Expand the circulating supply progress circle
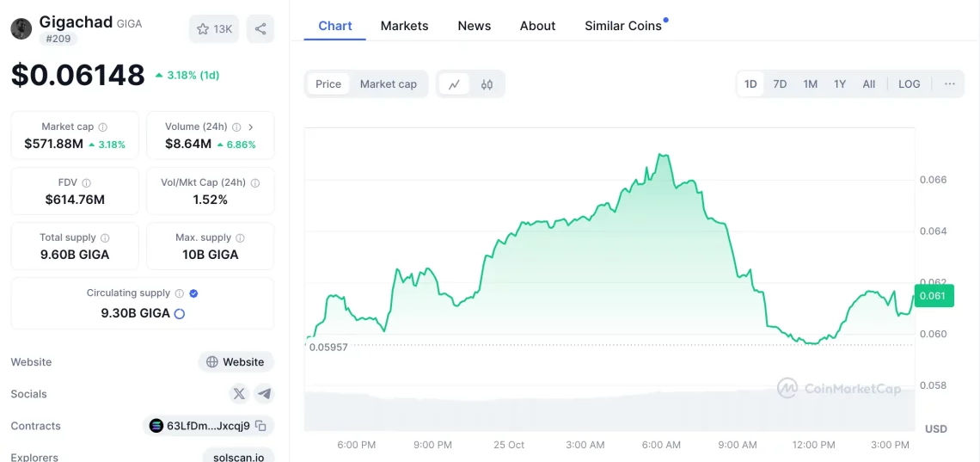The image size is (980, 462). tap(180, 314)
